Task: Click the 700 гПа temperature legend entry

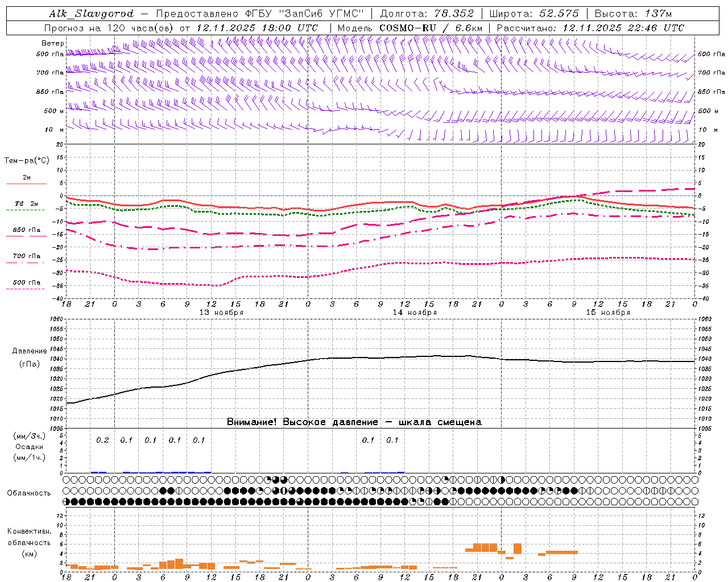Action: point(27,256)
